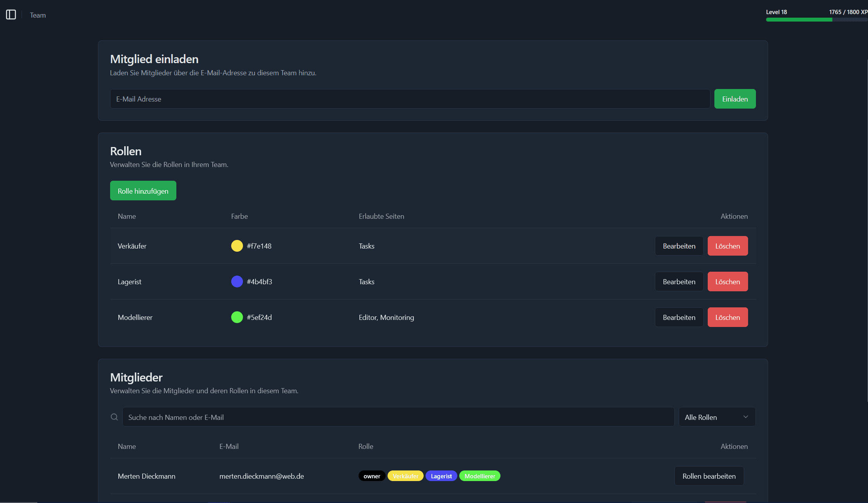The width and height of the screenshot is (868, 503).
Task: Click the Level 18 label
Action: coord(776,12)
